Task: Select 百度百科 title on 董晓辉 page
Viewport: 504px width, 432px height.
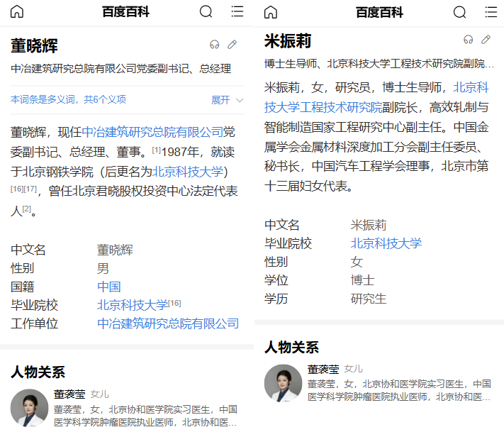Action: pos(125,12)
